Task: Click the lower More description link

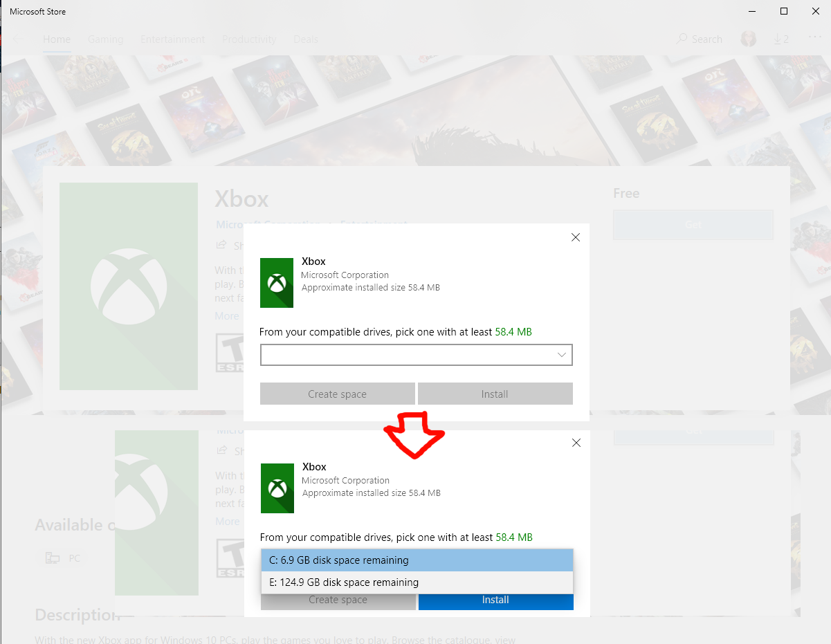Action: (x=228, y=522)
